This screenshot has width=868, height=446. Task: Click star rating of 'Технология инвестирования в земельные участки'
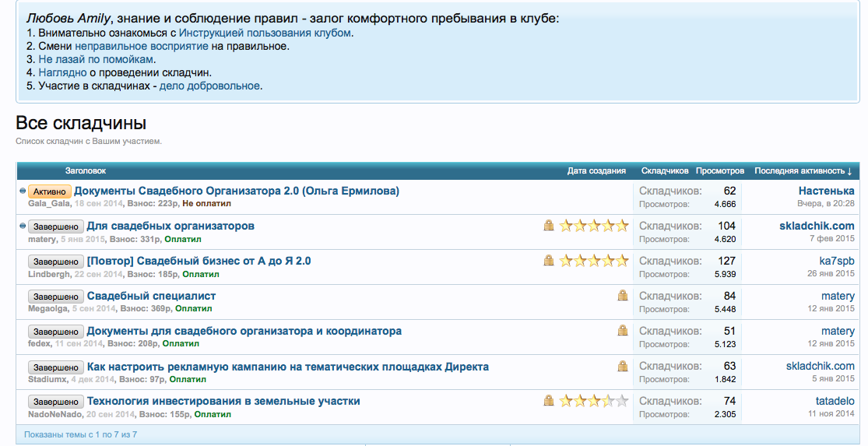[x=593, y=401]
